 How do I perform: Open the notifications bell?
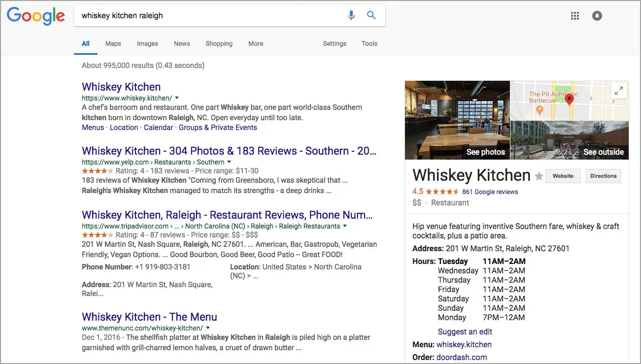(597, 15)
